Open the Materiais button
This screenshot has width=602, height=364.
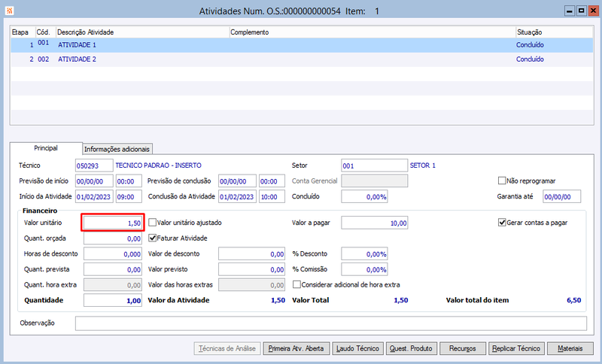(570, 349)
